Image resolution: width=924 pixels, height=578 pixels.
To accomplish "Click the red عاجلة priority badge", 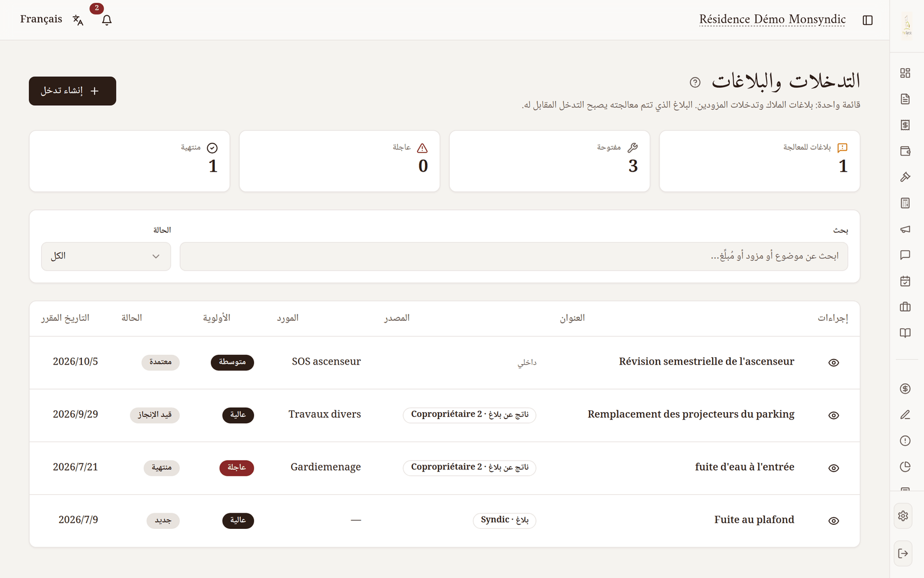I will pyautogui.click(x=237, y=468).
